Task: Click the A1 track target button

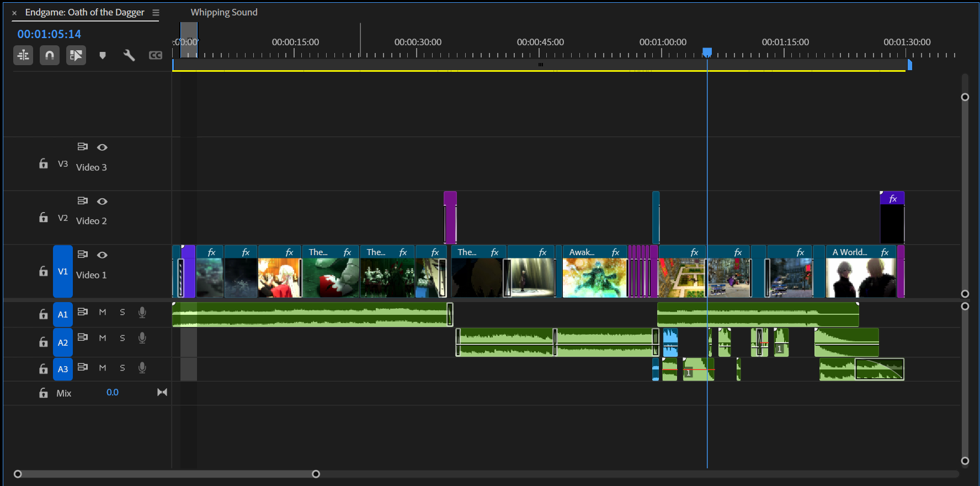Action: tap(63, 314)
